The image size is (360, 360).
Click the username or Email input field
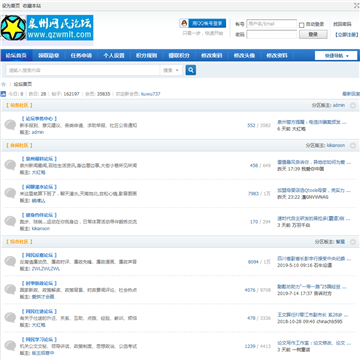pos(271,24)
